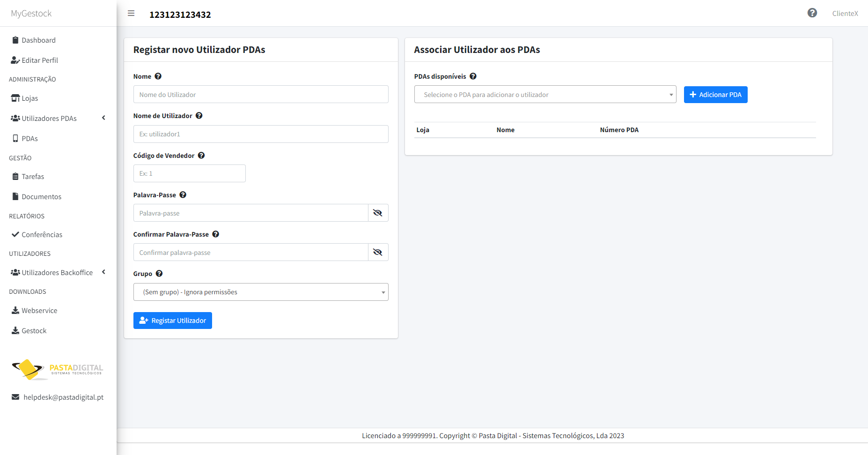868x455 pixels.
Task: Open the ClienteX user menu
Action: [845, 14]
